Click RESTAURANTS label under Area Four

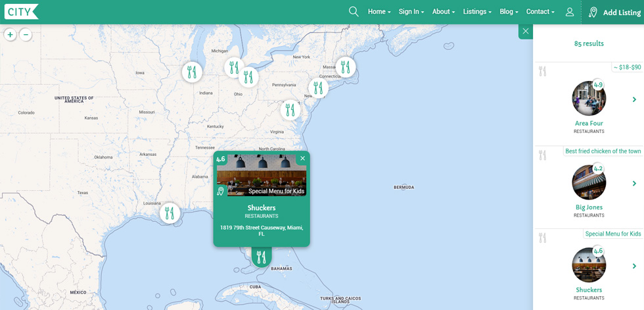point(589,132)
